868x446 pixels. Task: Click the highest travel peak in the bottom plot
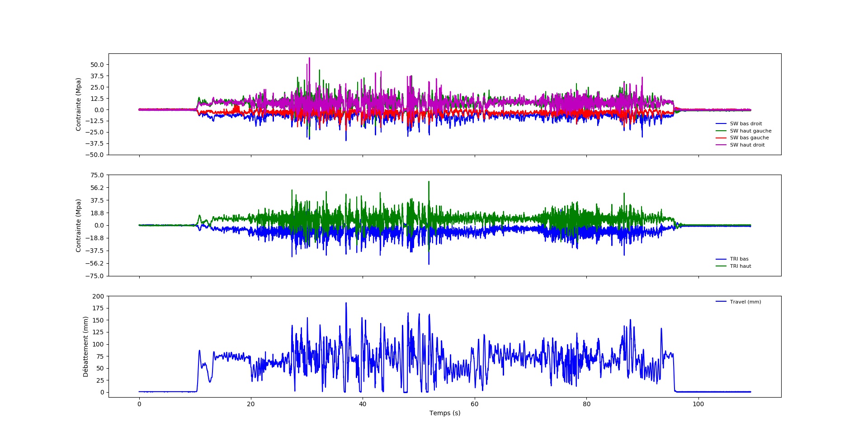tap(346, 304)
